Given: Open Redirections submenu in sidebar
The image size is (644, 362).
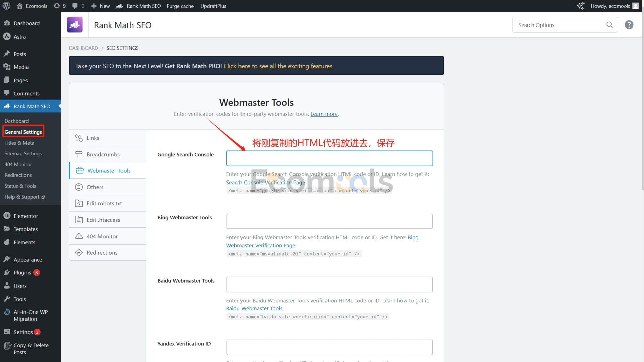Looking at the screenshot, I should (x=18, y=175).
